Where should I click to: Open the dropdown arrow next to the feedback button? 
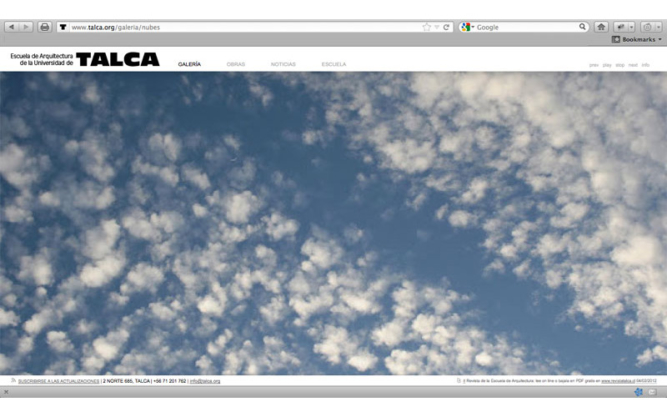click(x=632, y=27)
